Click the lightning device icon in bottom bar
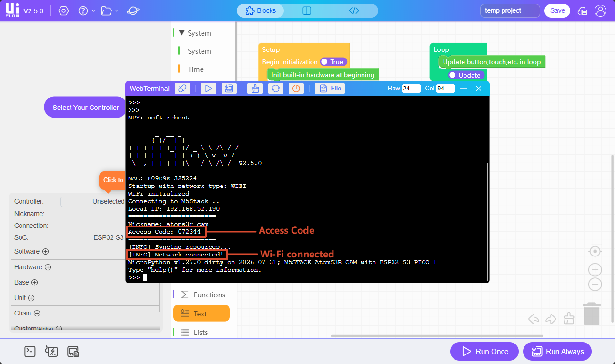This screenshot has width=615, height=364. point(51,352)
